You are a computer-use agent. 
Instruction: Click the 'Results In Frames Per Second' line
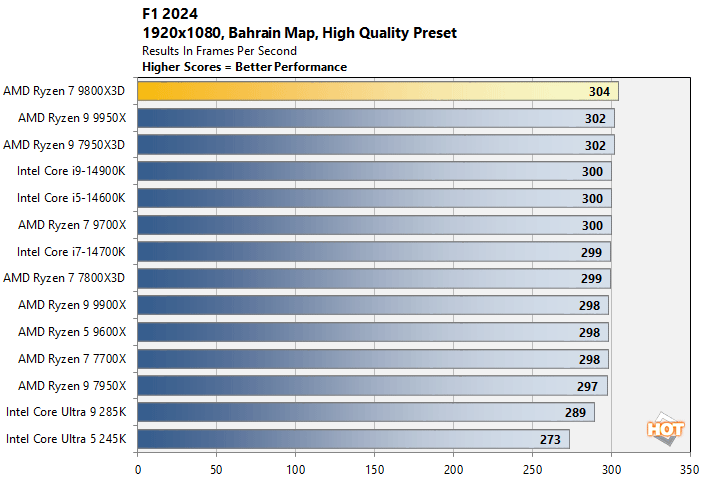(219, 51)
